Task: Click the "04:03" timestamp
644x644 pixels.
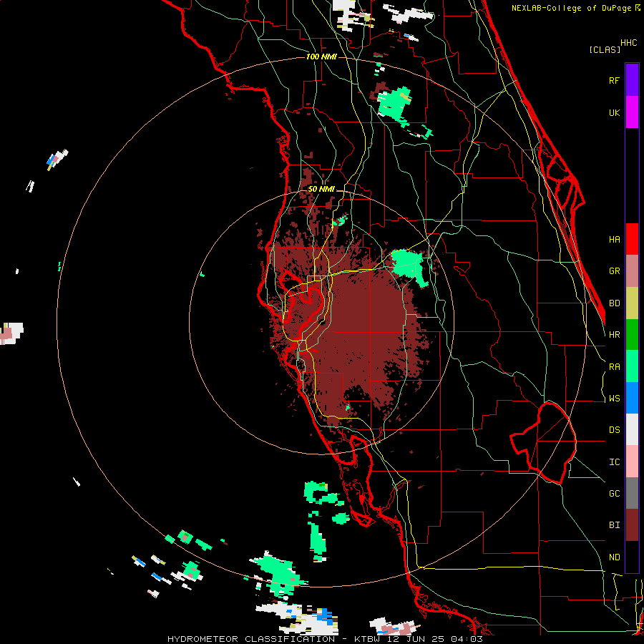Action: click(x=466, y=639)
